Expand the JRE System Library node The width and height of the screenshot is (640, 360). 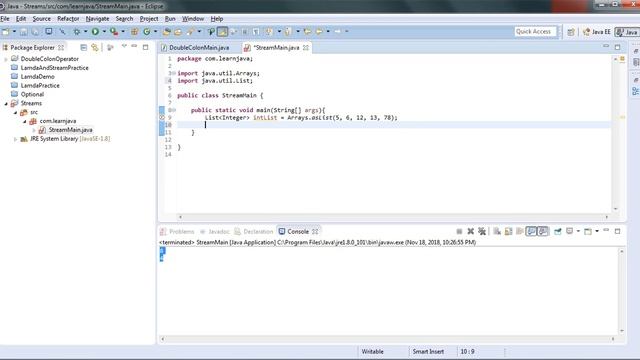pos(16,139)
